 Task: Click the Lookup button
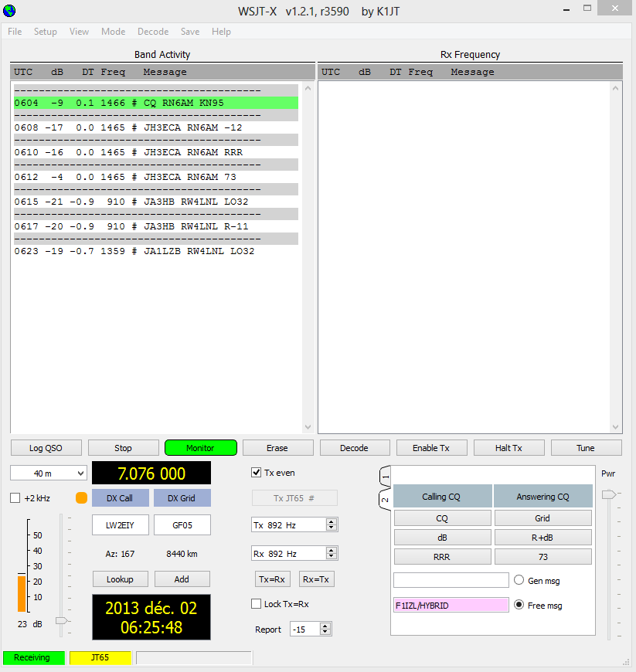120,579
